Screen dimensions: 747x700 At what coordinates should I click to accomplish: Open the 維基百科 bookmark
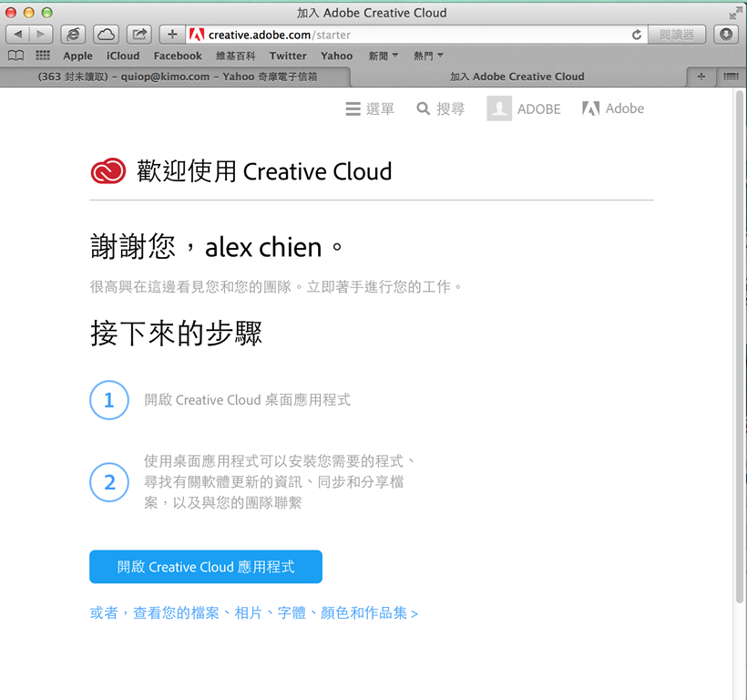236,56
